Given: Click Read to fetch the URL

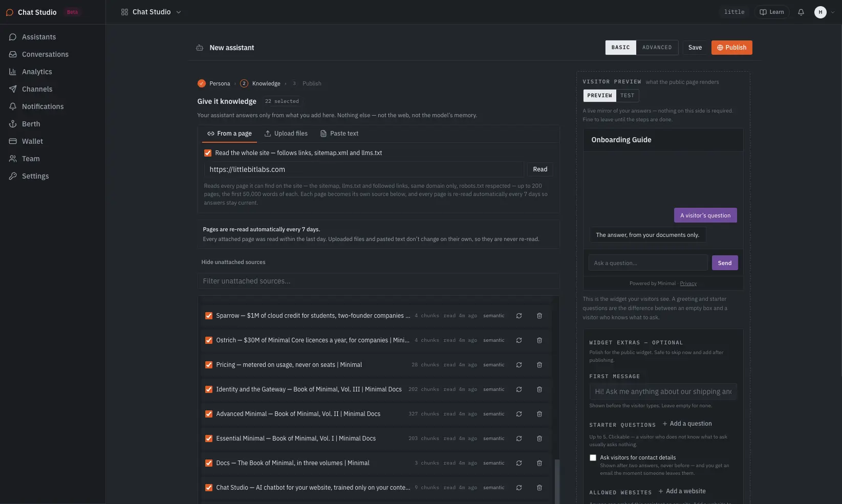Looking at the screenshot, I should [540, 169].
